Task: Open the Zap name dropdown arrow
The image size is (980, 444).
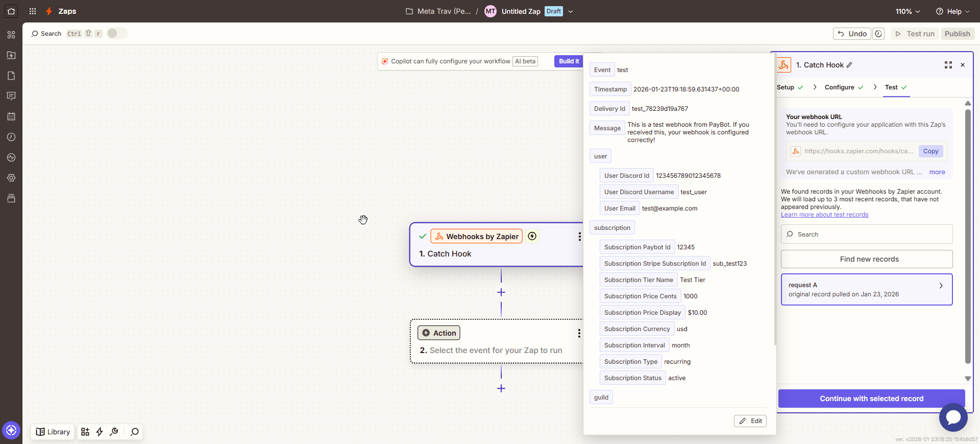Action: [x=571, y=11]
